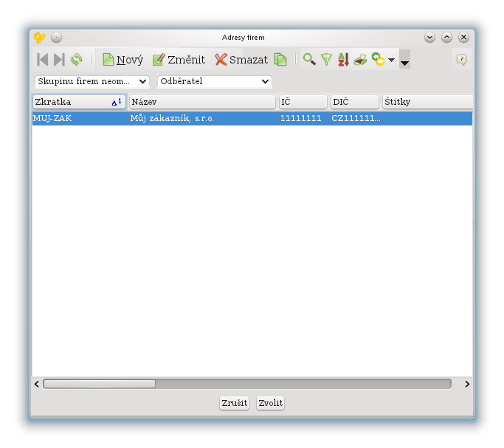Screen dimensions: 504x448
Task: Cancel with the Zrušit button
Action: coord(235,403)
